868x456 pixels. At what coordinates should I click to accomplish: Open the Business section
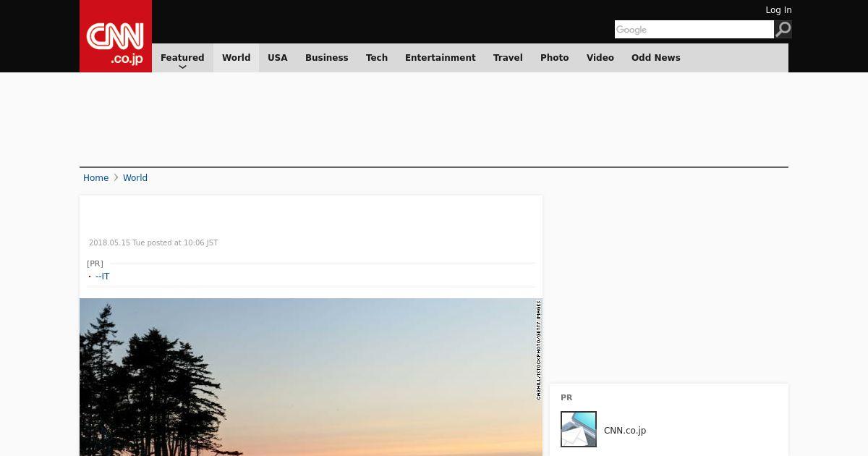point(327,58)
